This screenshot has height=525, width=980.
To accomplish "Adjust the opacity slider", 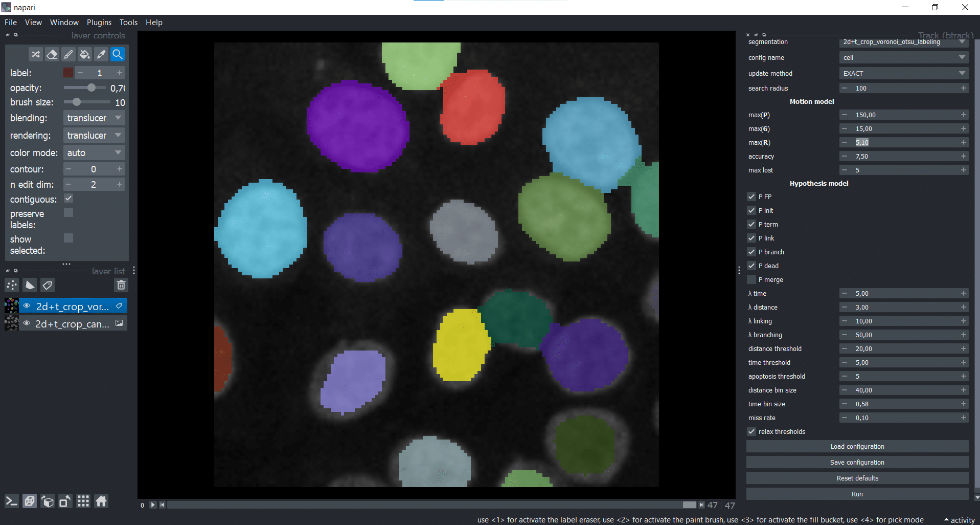I will (91, 88).
